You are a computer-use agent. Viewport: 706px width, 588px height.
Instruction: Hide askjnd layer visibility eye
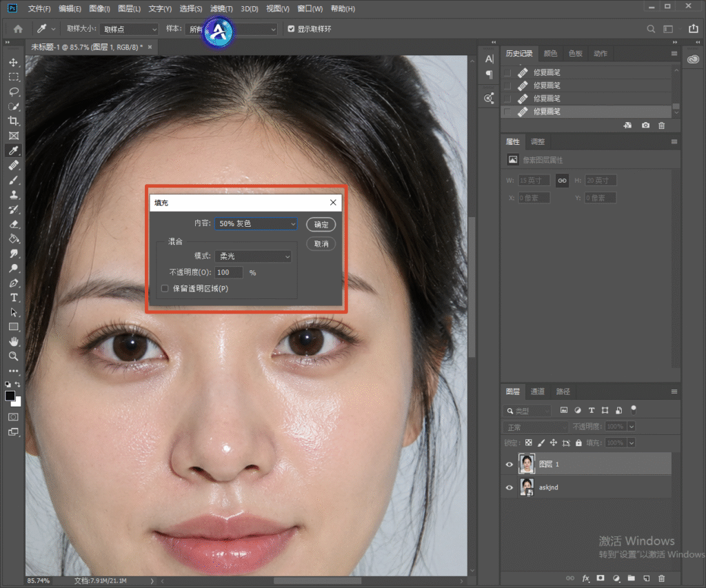510,487
